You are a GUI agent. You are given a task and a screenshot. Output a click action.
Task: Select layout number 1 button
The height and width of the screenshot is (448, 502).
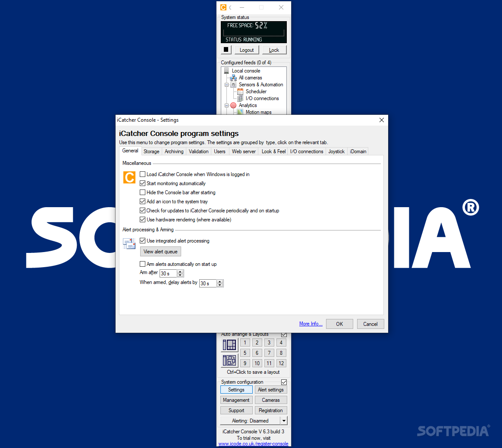click(x=245, y=343)
